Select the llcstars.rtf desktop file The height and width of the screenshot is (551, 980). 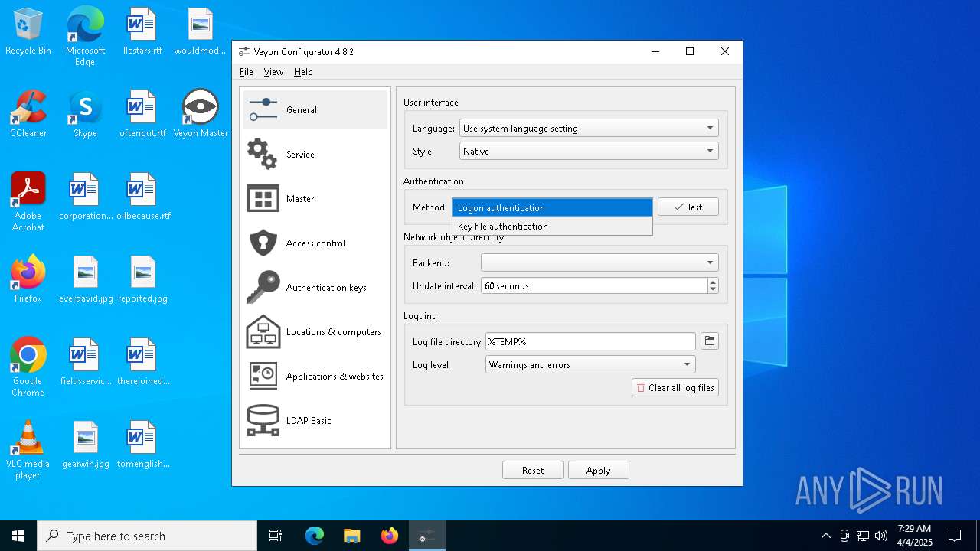(x=142, y=32)
